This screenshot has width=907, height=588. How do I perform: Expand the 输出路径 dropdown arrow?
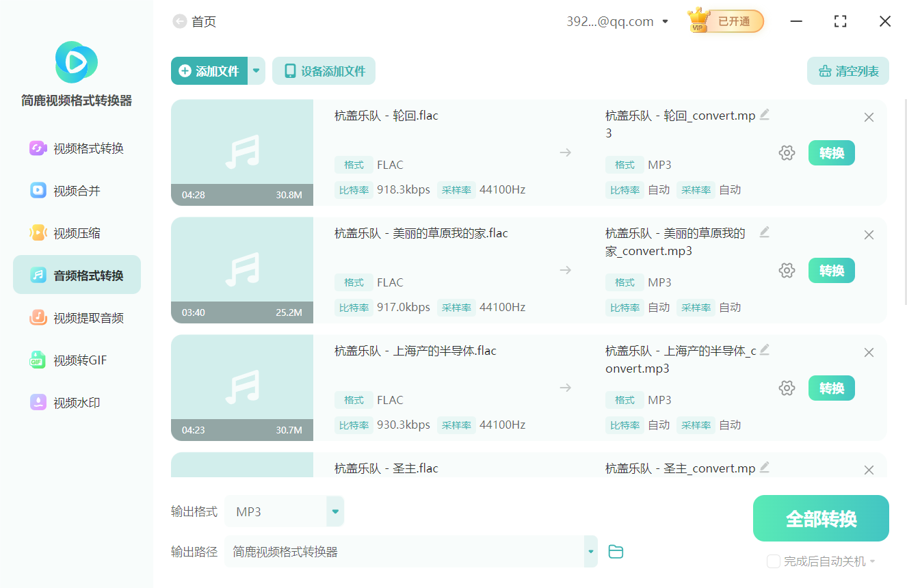click(590, 552)
